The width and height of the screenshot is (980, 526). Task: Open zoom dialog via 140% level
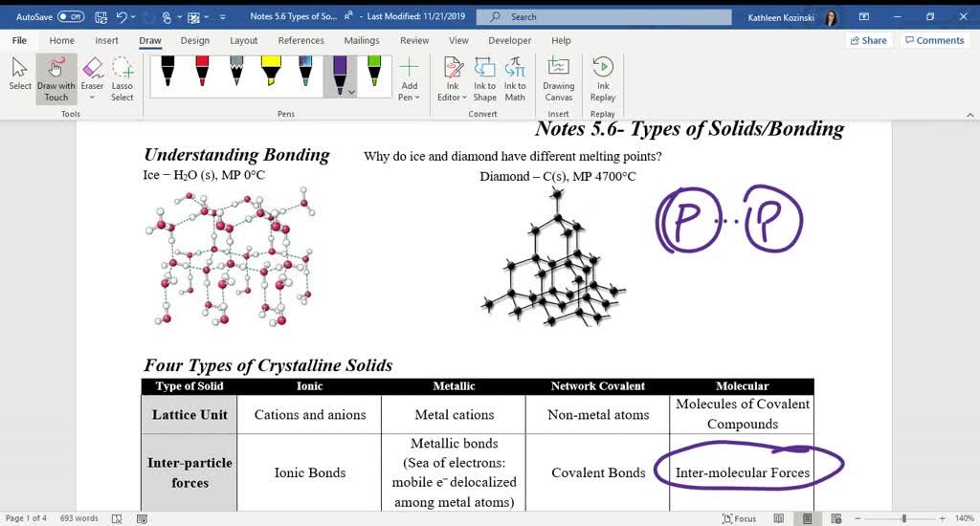965,518
